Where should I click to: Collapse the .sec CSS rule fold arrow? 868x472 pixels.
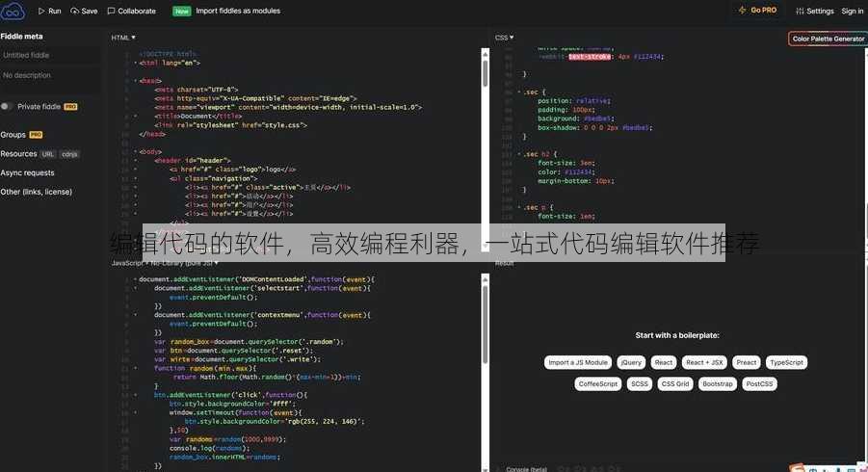point(518,92)
